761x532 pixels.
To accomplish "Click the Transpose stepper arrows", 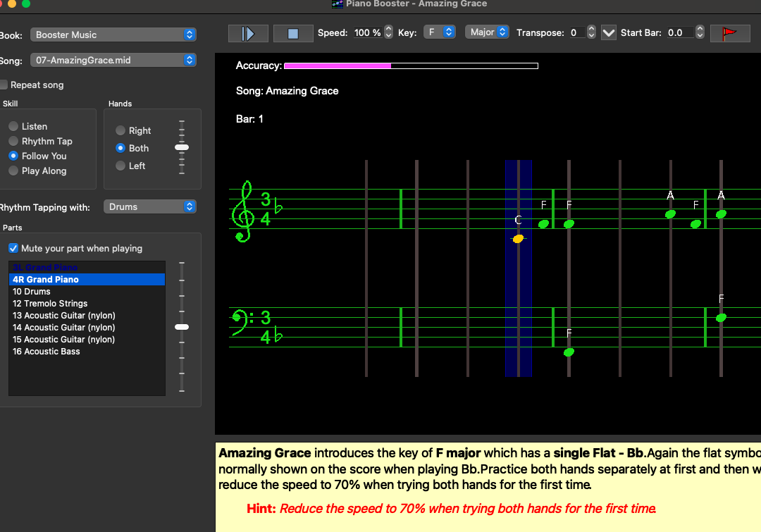I will click(x=591, y=32).
